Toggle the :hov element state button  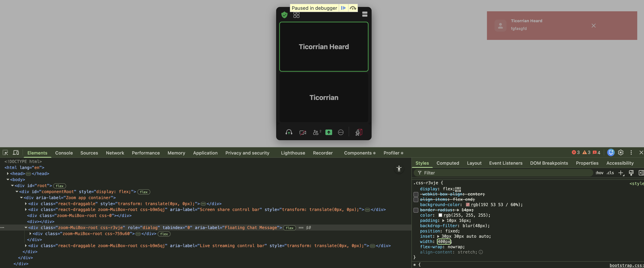[x=599, y=173]
